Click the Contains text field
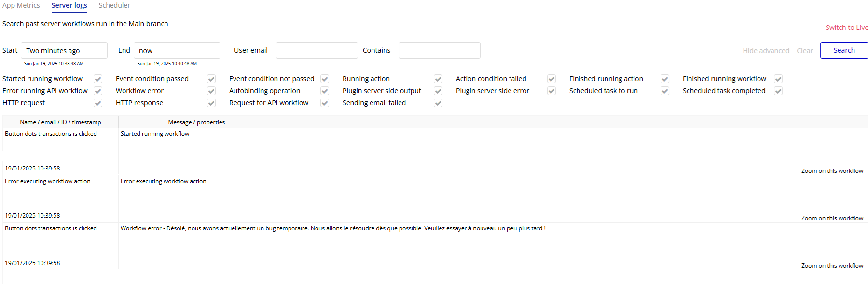868x284 pixels. pos(439,51)
